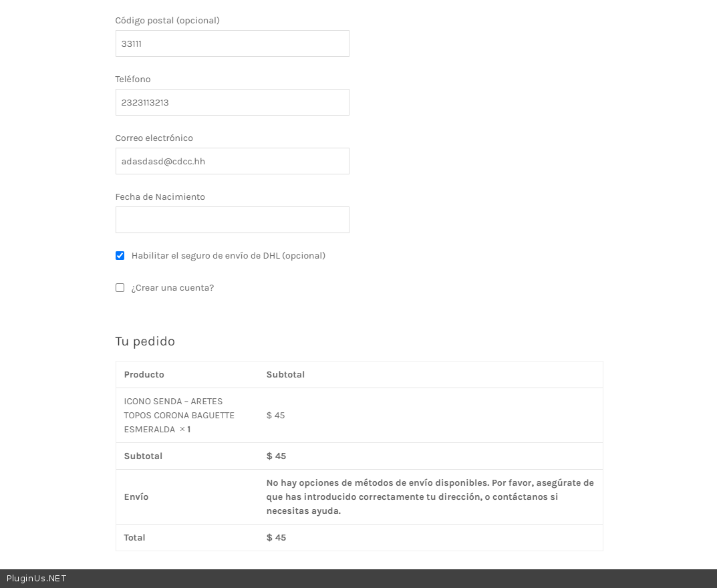Click the 'Producto' column header

144,375
